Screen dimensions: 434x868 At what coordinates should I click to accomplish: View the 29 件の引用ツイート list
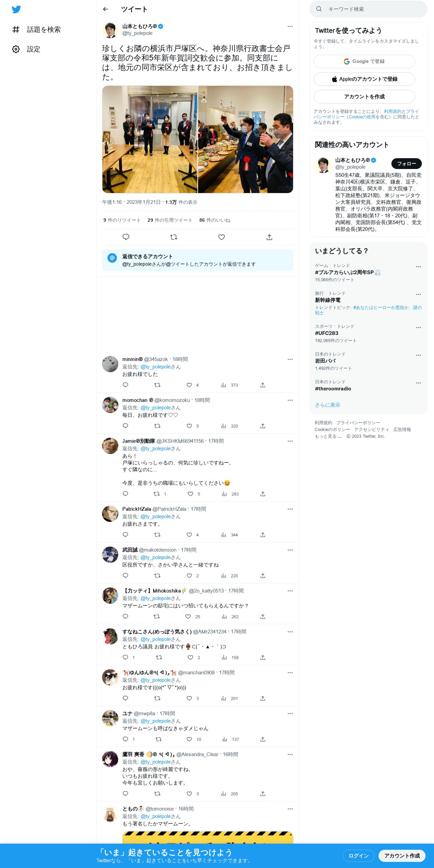click(x=170, y=220)
